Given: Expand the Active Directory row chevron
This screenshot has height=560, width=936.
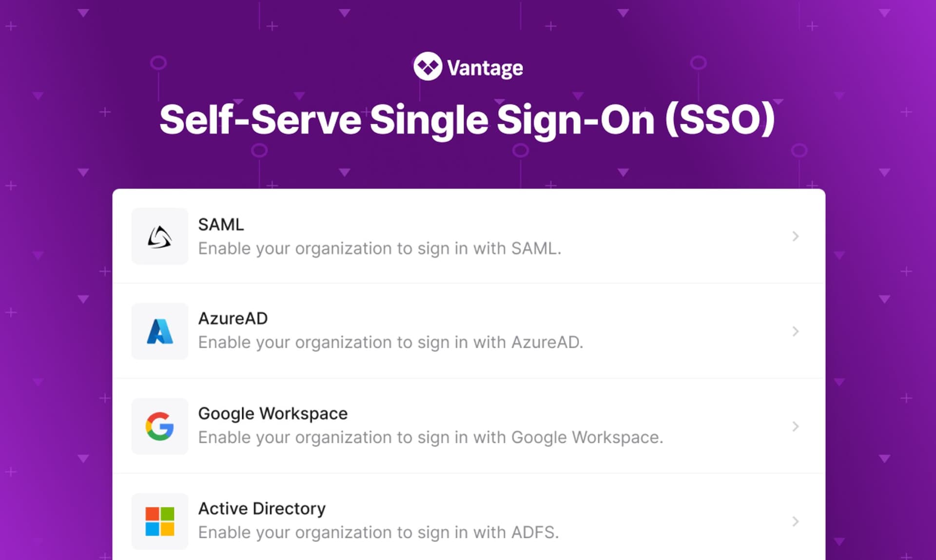Looking at the screenshot, I should [x=796, y=521].
